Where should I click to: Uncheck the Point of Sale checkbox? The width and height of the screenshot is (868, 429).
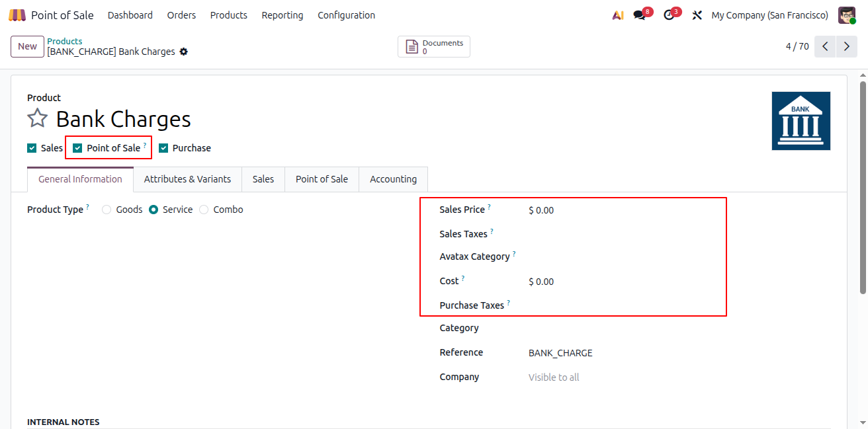click(77, 148)
